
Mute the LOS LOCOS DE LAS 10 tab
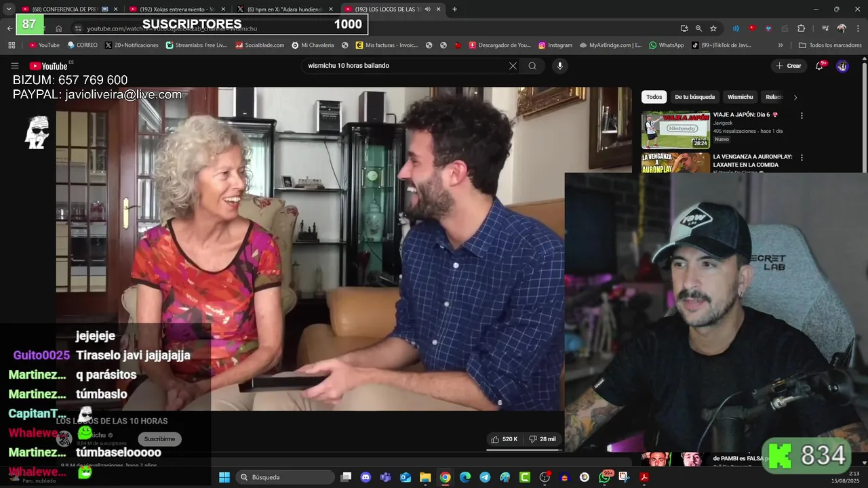[x=427, y=9]
